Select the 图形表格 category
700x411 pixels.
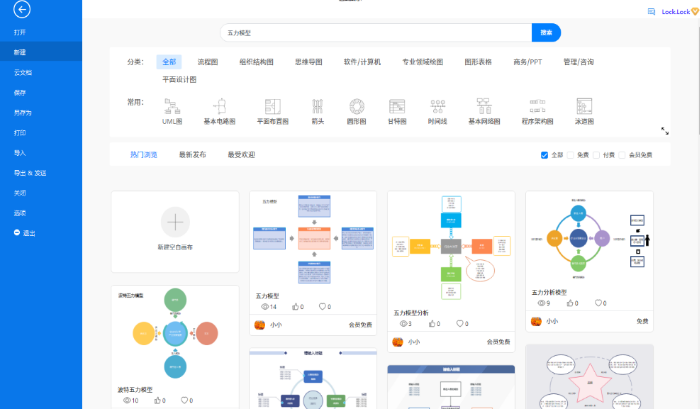point(478,62)
